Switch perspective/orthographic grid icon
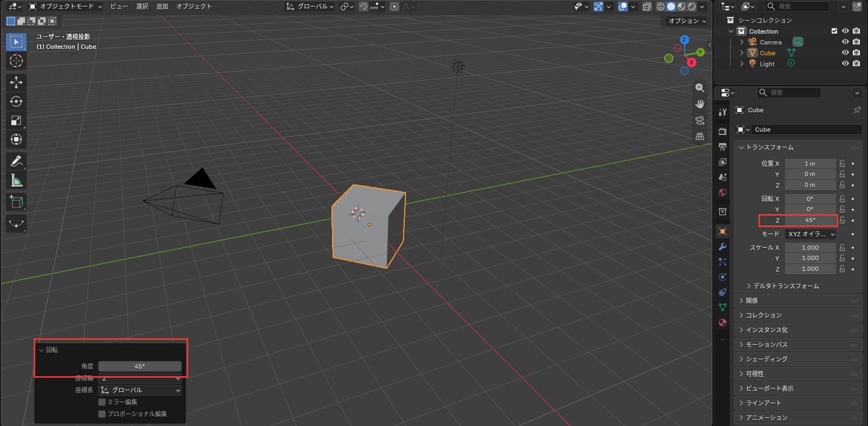Image resolution: width=868 pixels, height=426 pixels. [x=700, y=137]
